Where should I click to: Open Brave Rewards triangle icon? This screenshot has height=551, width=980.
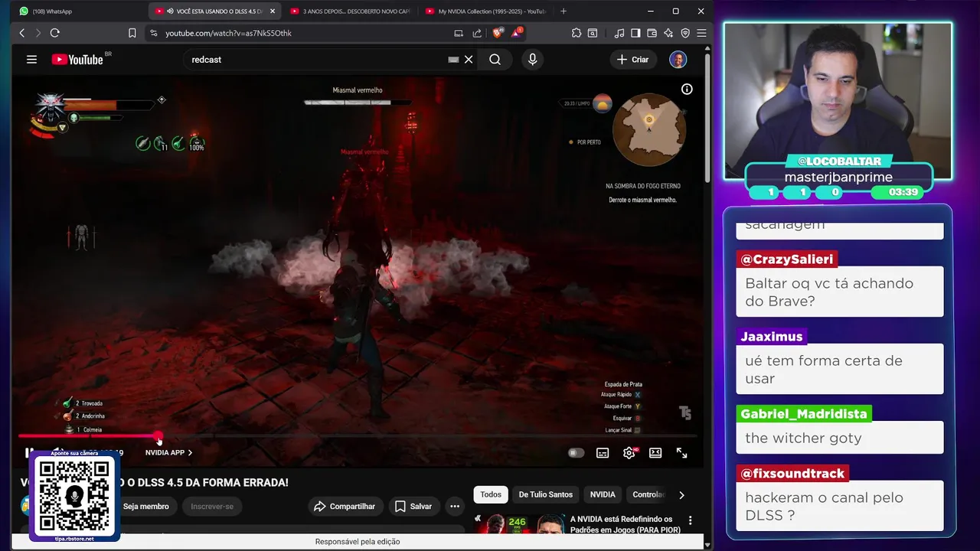517,33
